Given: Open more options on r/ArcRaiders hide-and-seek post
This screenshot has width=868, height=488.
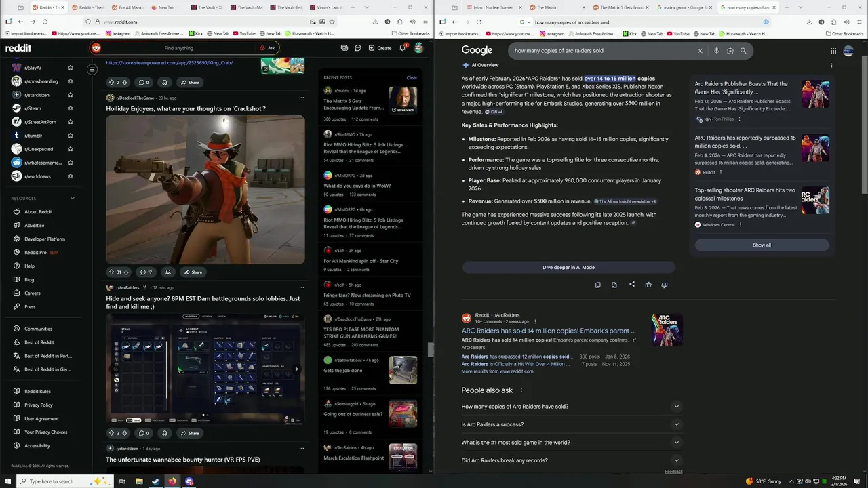Looking at the screenshot, I should tap(302, 287).
